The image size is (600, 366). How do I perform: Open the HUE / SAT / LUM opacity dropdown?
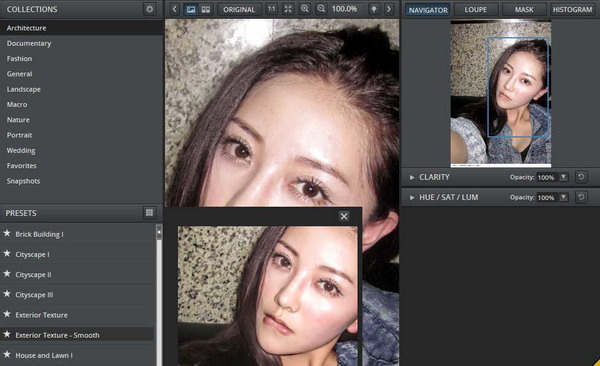pos(563,198)
